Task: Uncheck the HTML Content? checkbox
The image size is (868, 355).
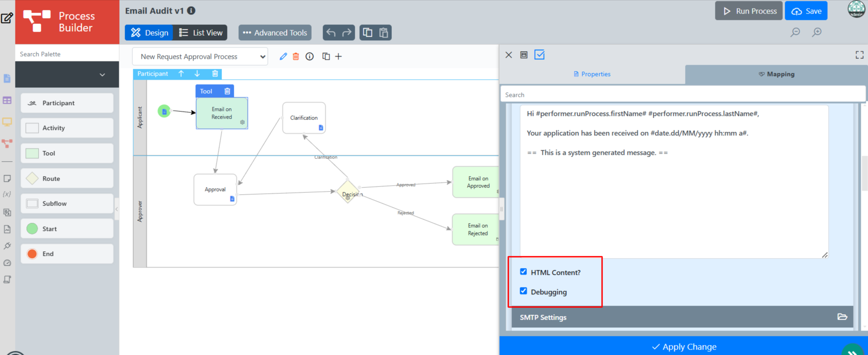Action: tap(523, 272)
